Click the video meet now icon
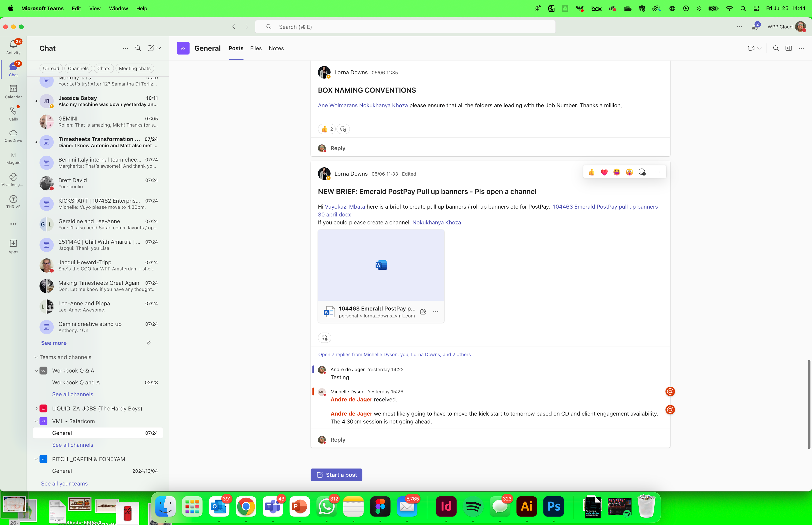The width and height of the screenshot is (812, 525). point(751,48)
